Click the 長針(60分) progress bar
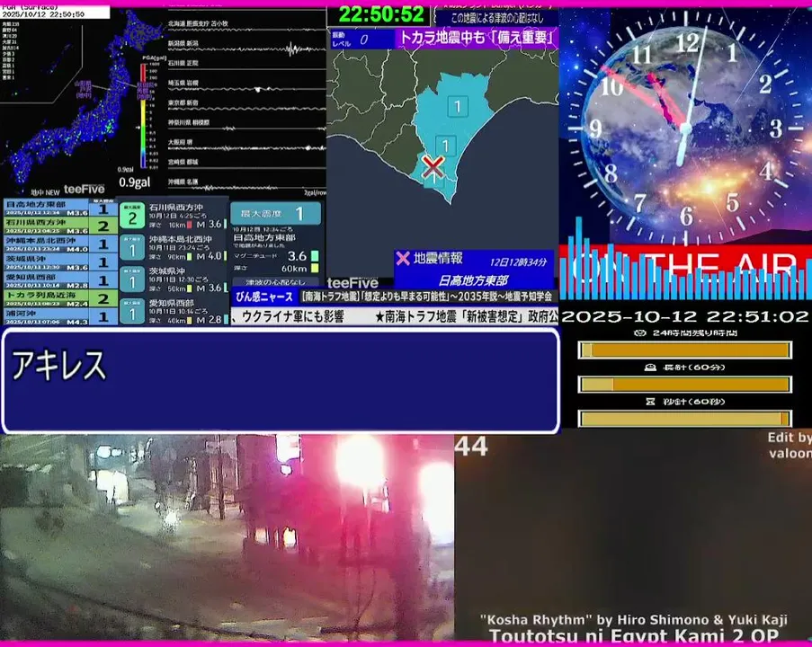This screenshot has width=812, height=647. pyautogui.click(x=684, y=384)
